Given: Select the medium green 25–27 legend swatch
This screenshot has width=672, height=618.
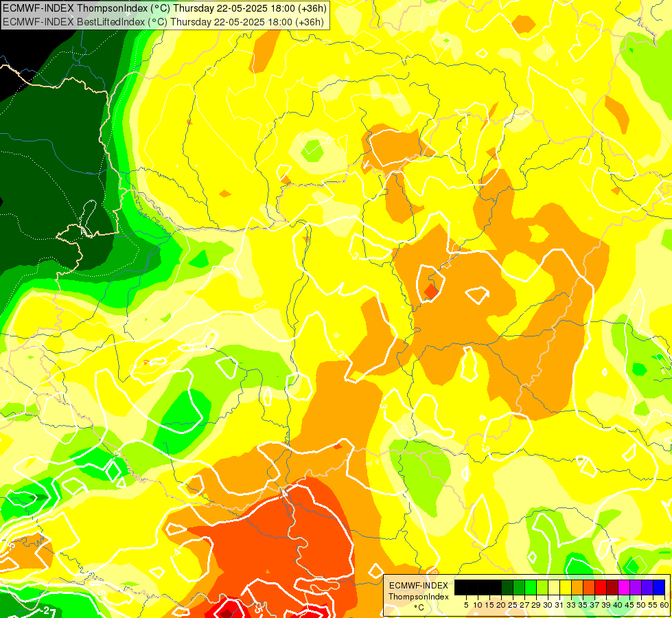Looking at the screenshot, I should tap(518, 588).
